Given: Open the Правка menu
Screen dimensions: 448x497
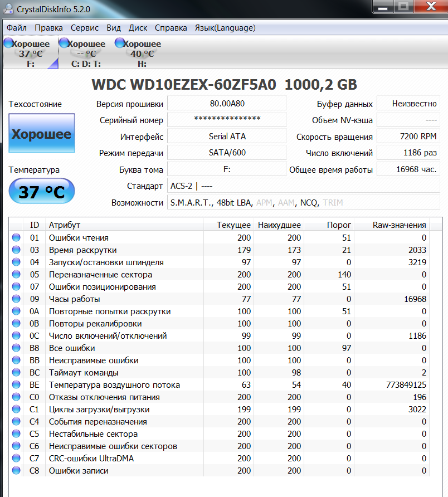Looking at the screenshot, I should (48, 28).
